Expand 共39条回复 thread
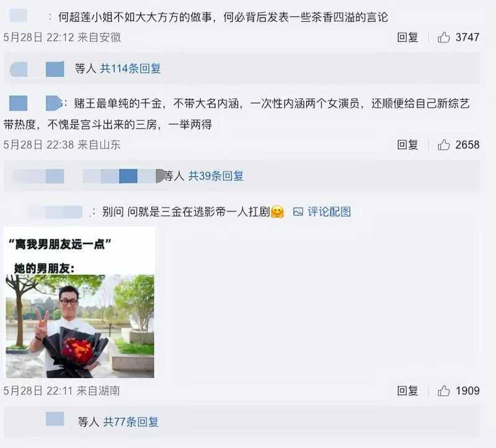 [216, 176]
